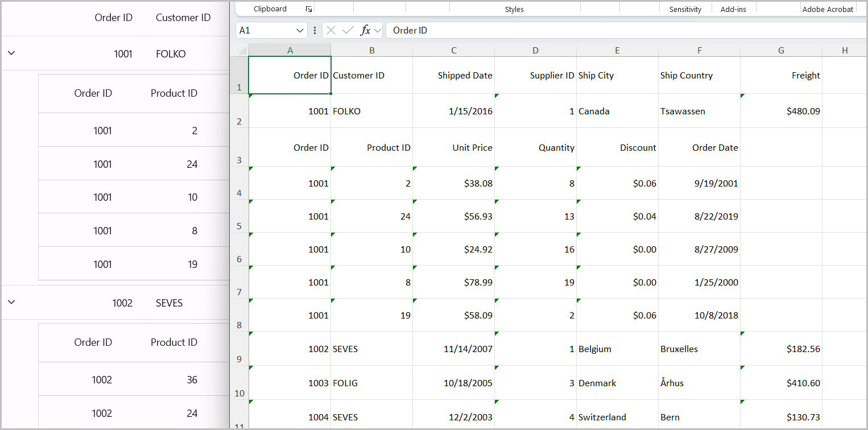Cancel the cell entry with the X icon

(332, 30)
